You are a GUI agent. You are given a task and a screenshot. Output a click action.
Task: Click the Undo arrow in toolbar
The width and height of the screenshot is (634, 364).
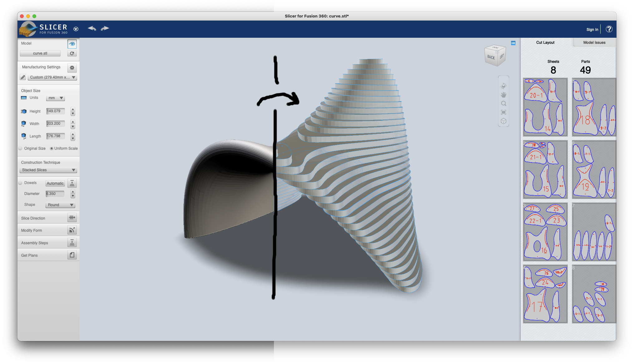coord(92,28)
